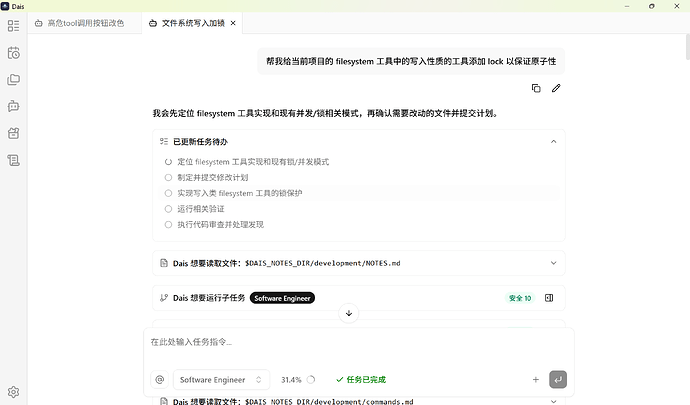Click the Dais app logo in title bar
This screenshot has width=690, height=405.
coord(5,6)
